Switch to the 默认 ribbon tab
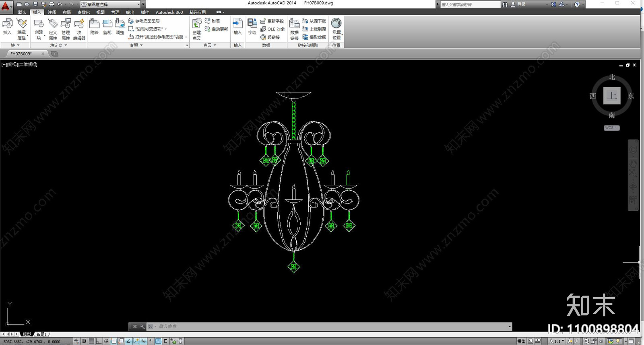644x345 pixels. click(x=22, y=12)
